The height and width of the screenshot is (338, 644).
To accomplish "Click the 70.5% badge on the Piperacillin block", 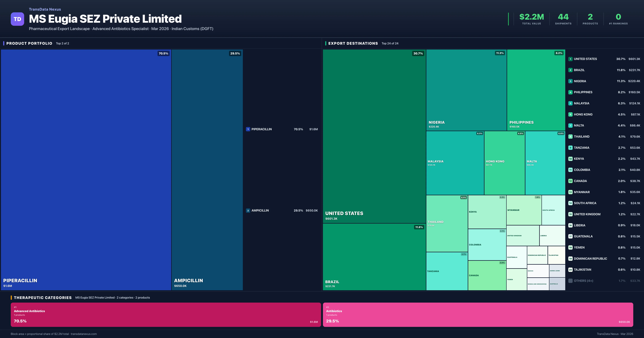I will click(163, 54).
